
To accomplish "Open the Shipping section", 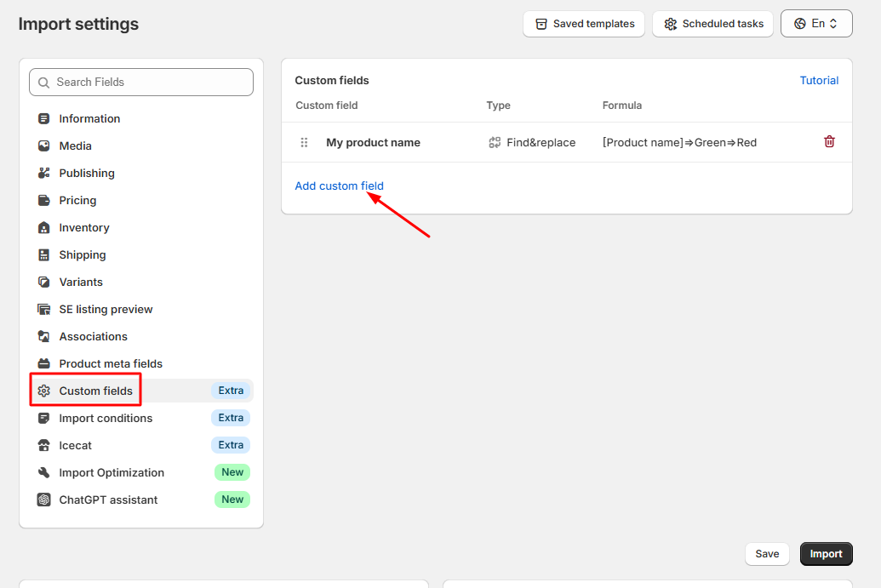I will [x=141, y=255].
